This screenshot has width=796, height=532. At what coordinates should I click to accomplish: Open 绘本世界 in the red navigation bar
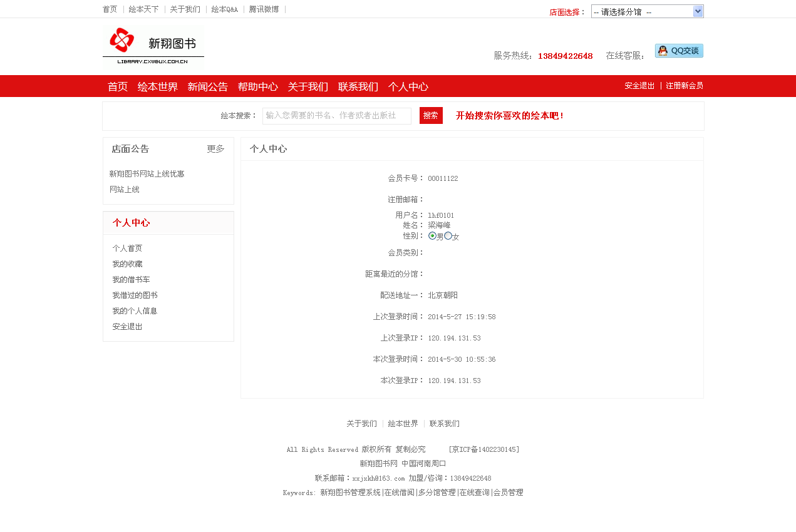(157, 87)
